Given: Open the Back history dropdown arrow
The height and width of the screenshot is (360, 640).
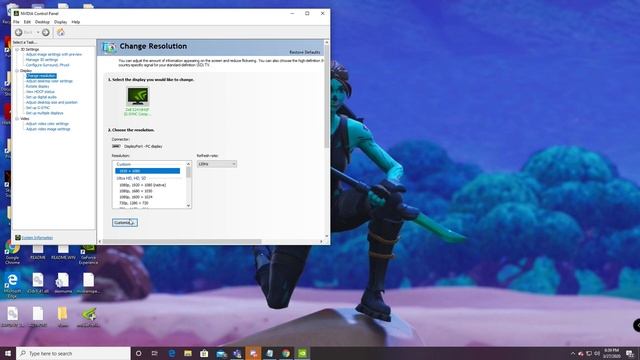Looking at the screenshot, I should coord(38,32).
